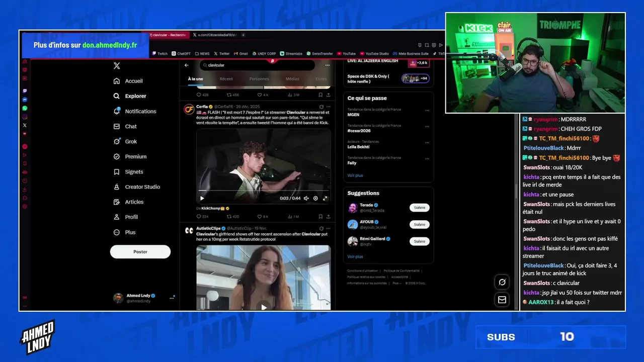Go to Accueil in X sidebar
Viewport: 644px width, 362px height.
(128, 81)
